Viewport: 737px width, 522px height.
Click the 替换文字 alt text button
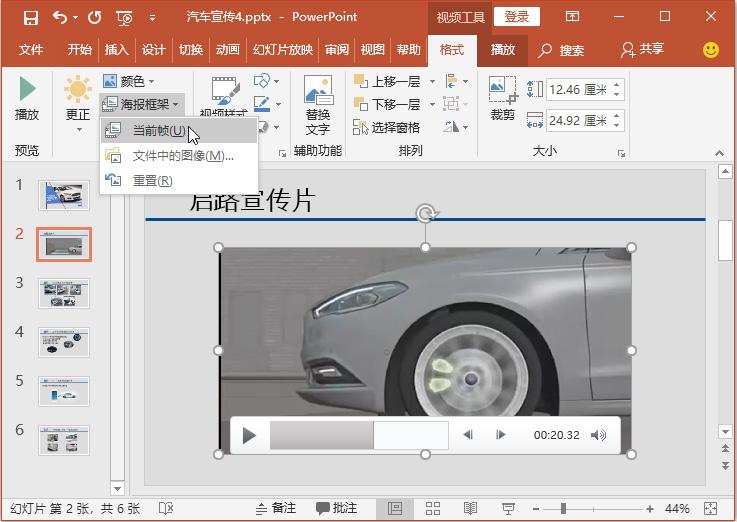click(318, 105)
